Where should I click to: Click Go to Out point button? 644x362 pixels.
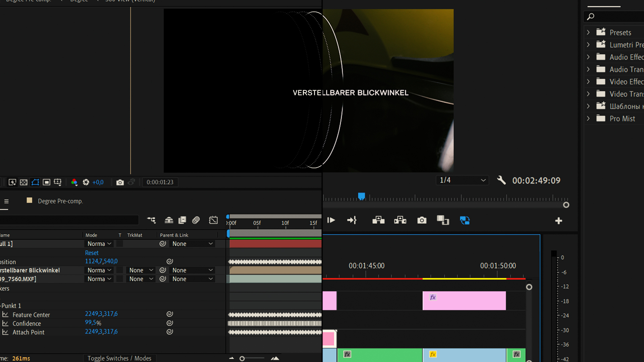[352, 220]
